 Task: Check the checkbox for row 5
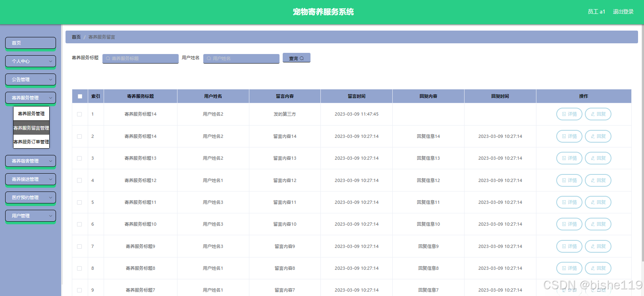79,202
